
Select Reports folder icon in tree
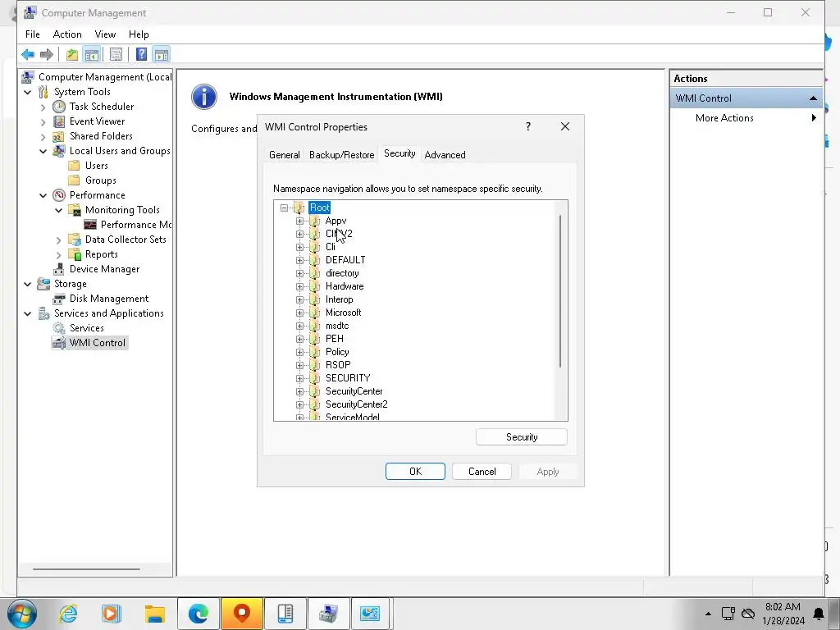click(x=75, y=254)
